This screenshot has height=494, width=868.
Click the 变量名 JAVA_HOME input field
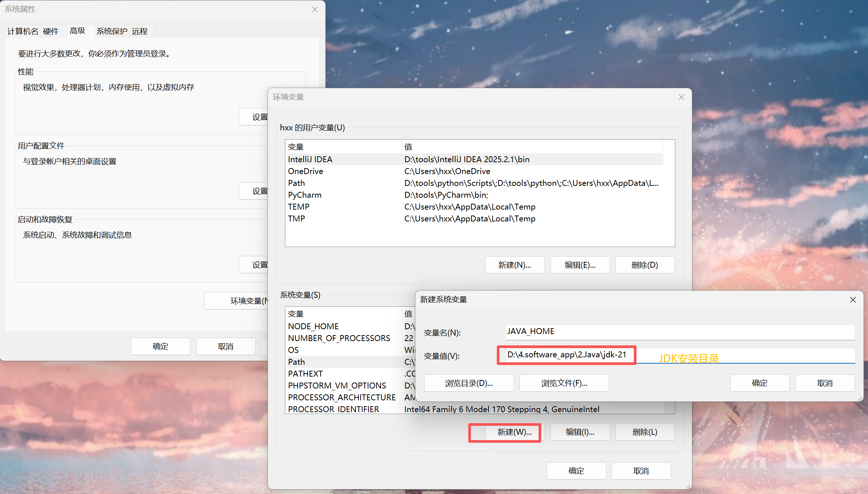(x=680, y=331)
